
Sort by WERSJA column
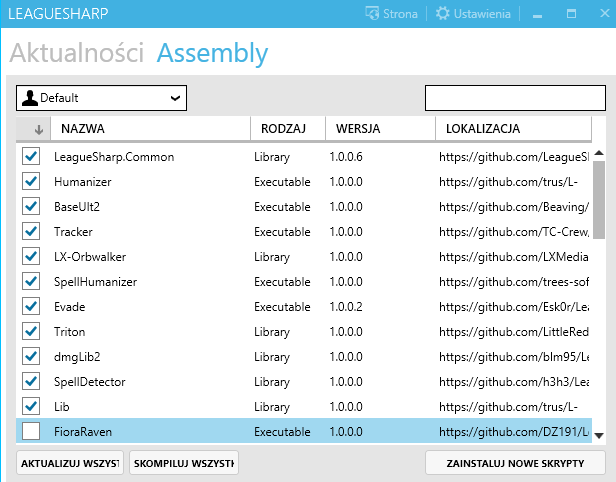pos(380,129)
